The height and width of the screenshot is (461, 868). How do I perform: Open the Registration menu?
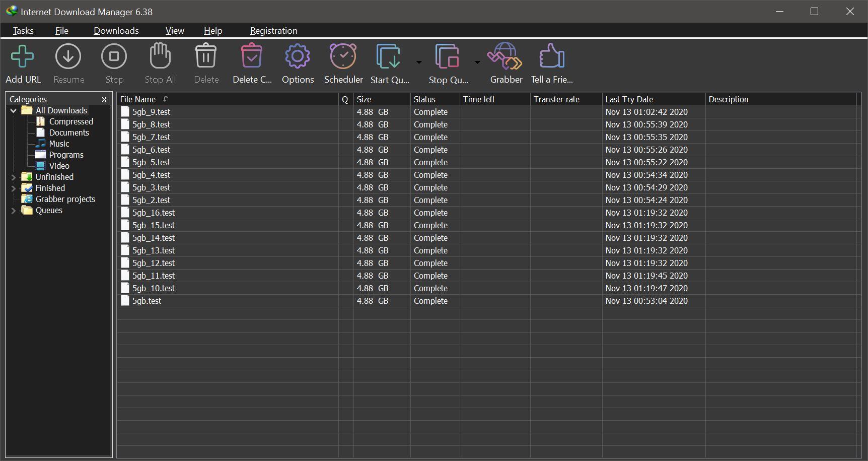tap(274, 30)
